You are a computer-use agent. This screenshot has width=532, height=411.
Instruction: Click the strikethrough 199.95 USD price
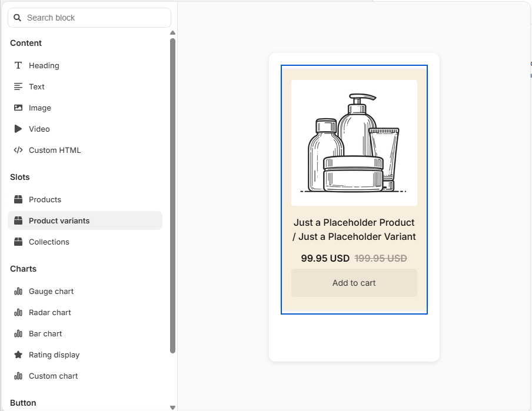pos(381,257)
